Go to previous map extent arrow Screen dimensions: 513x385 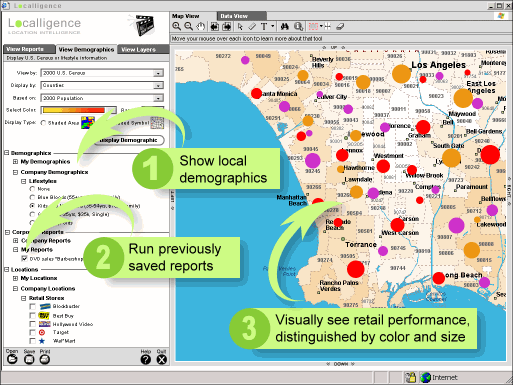pos(215,26)
